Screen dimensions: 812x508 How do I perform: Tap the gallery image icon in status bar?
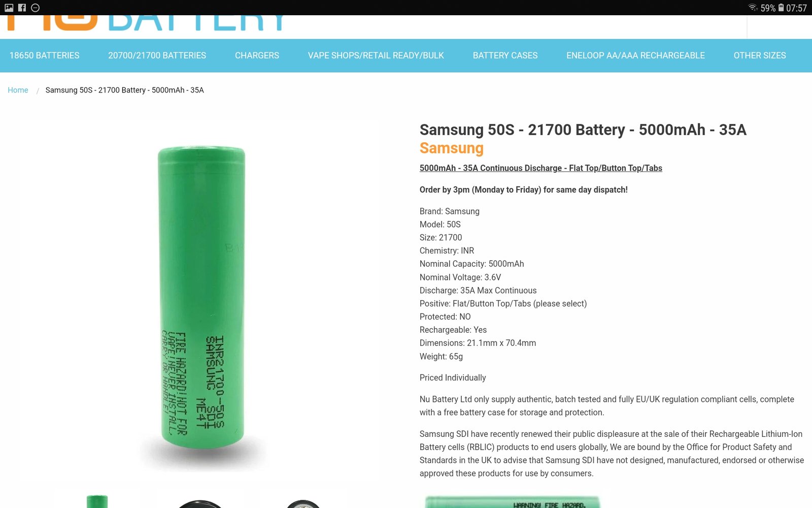[9, 8]
